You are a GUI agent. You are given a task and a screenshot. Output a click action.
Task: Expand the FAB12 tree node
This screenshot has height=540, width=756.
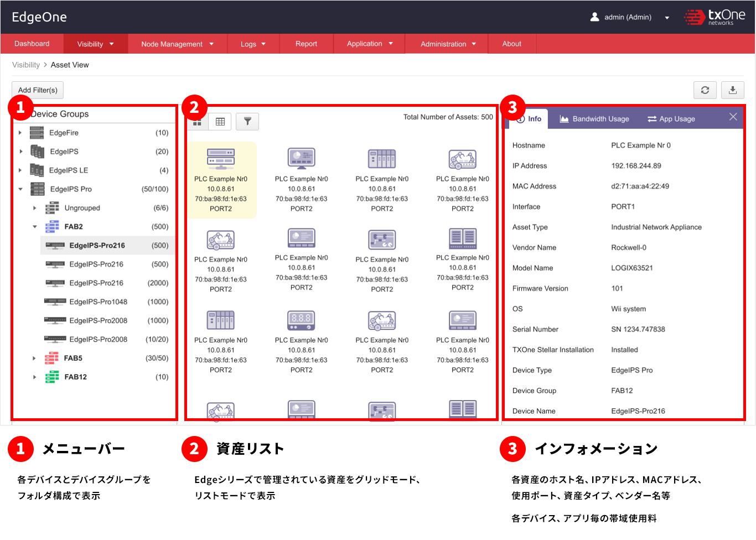click(x=34, y=377)
